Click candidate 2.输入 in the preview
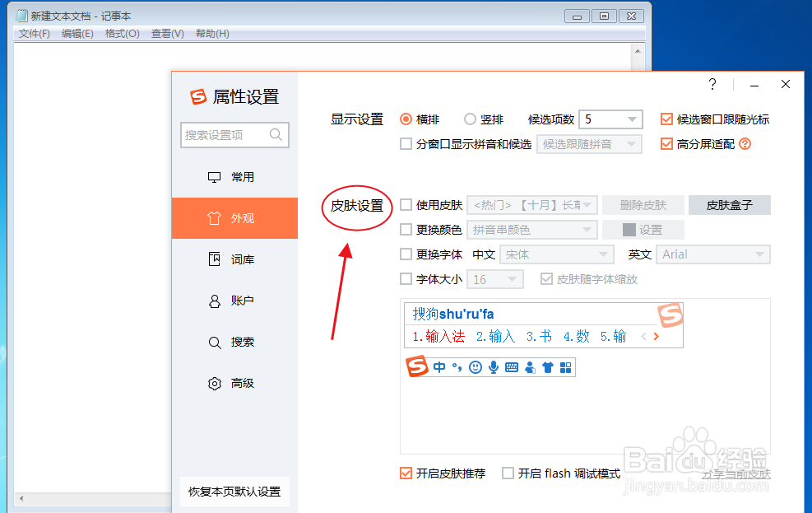812x513 pixels. (495, 336)
